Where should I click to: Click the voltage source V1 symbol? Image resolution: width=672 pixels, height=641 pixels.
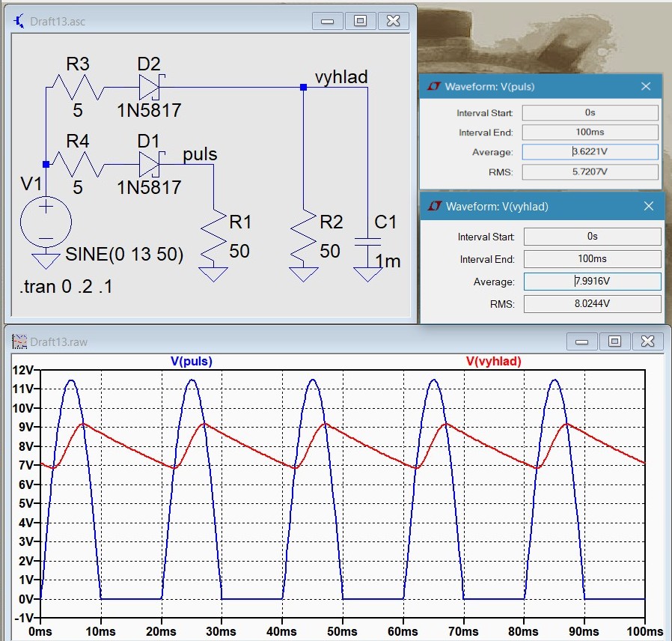tap(46, 222)
